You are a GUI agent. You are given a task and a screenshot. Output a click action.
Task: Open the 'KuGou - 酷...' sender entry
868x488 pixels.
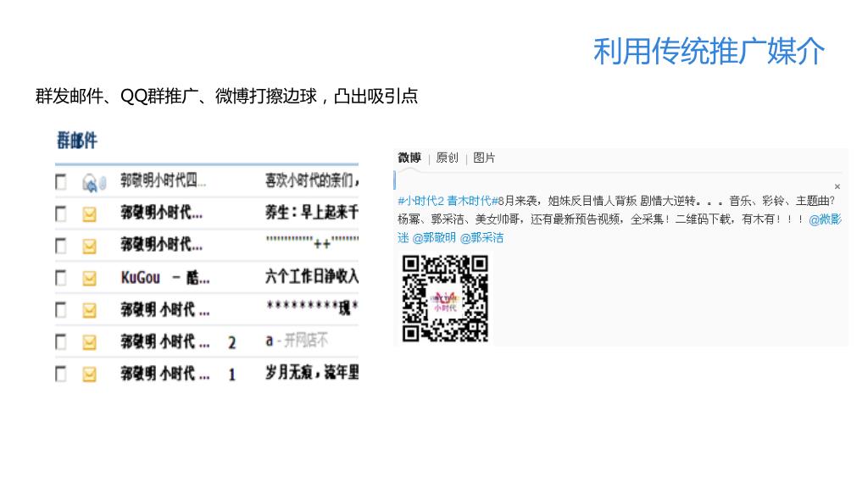[x=165, y=277]
